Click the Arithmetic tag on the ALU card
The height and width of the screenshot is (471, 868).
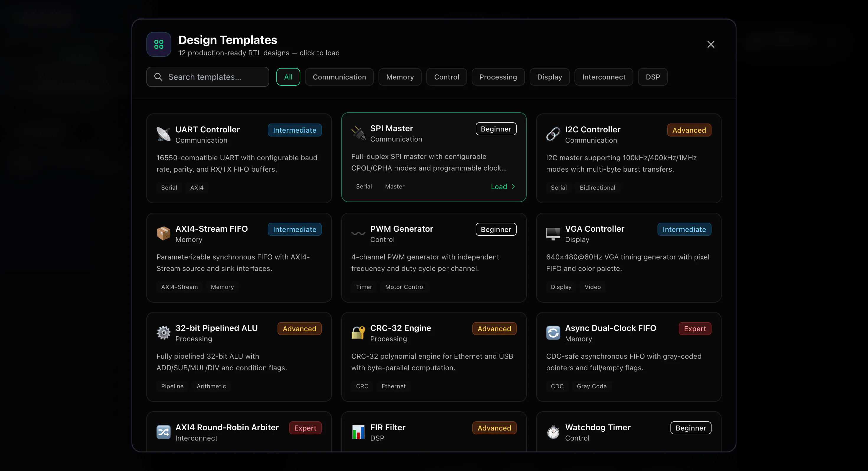(211, 386)
